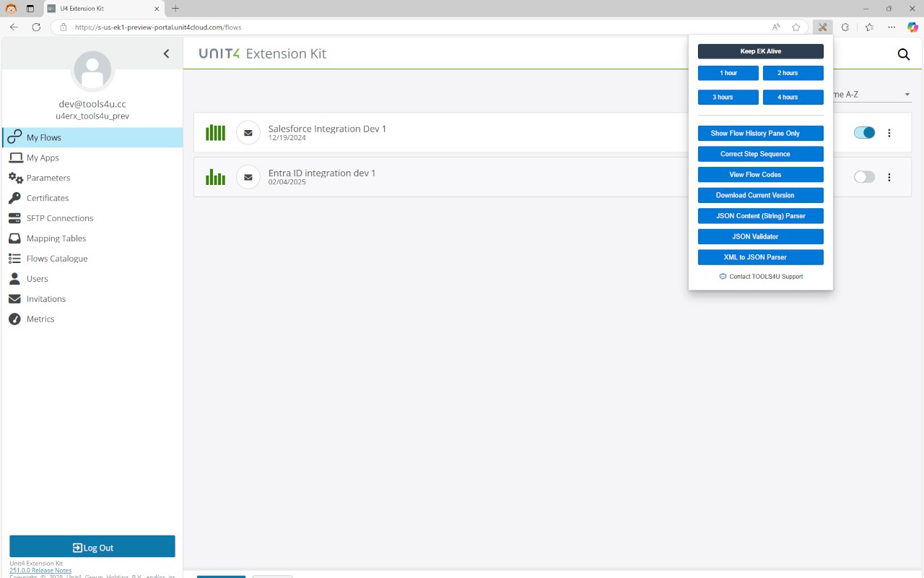Click the browser back arrow
Screen dimensions: 924x578
(14, 27)
